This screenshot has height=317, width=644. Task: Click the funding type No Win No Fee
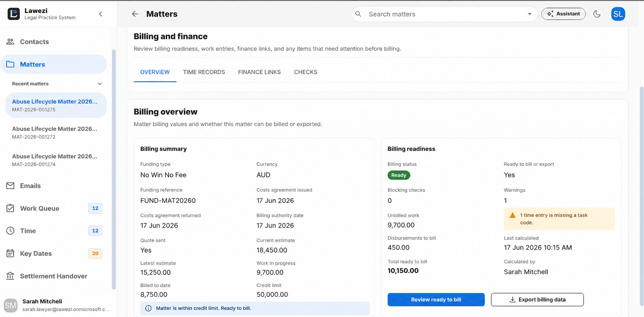point(164,175)
